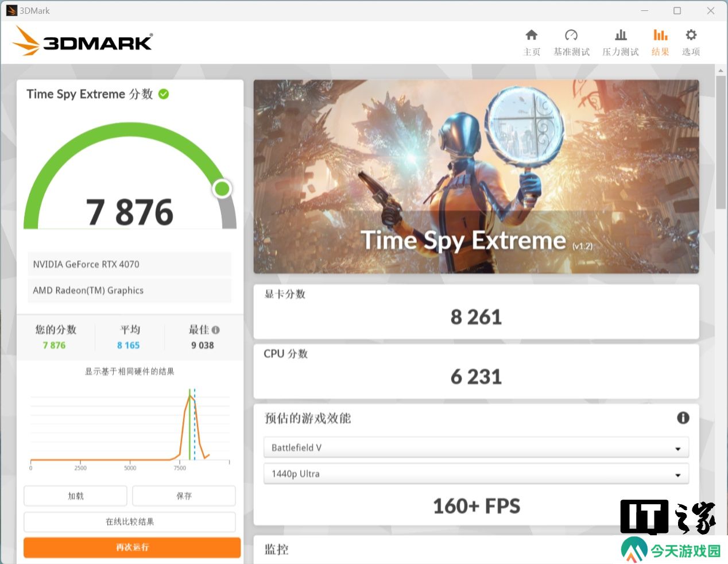Open the Home (主页) tab
728x564 pixels.
(x=532, y=43)
